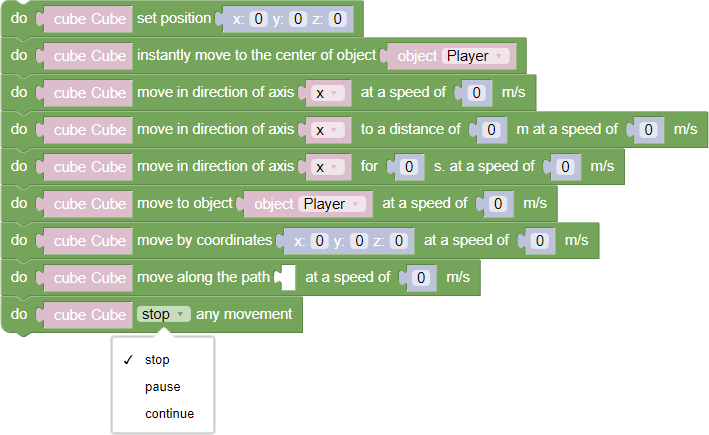This screenshot has width=709, height=435.
Task: Click z value field in set position block
Action: [x=336, y=19]
